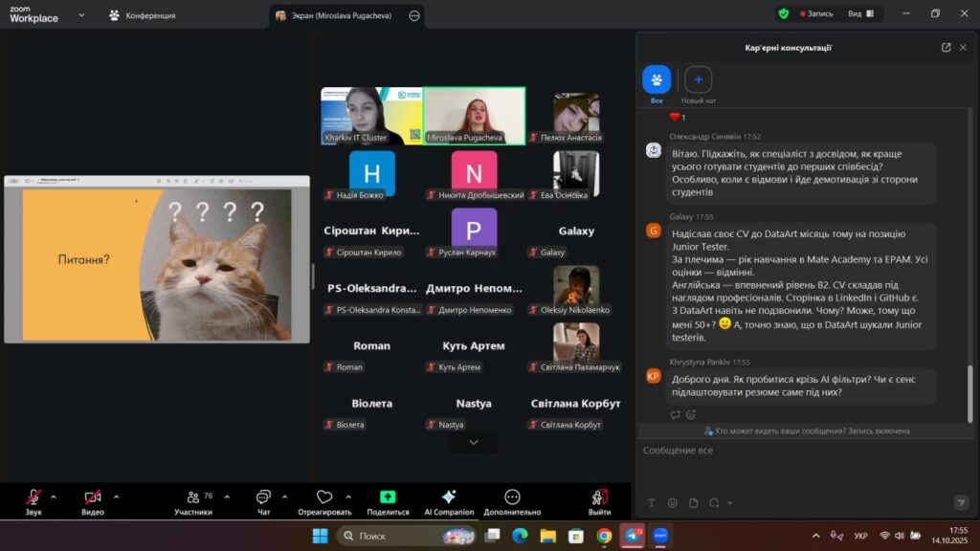The width and height of the screenshot is (980, 551).
Task: Select the Все chat channel tab
Action: pos(657,80)
